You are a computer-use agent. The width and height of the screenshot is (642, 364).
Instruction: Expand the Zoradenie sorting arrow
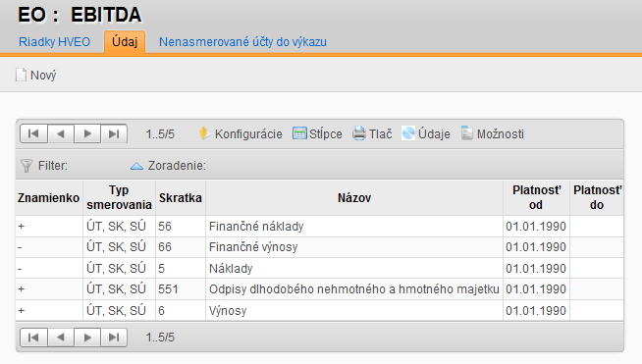(x=136, y=166)
